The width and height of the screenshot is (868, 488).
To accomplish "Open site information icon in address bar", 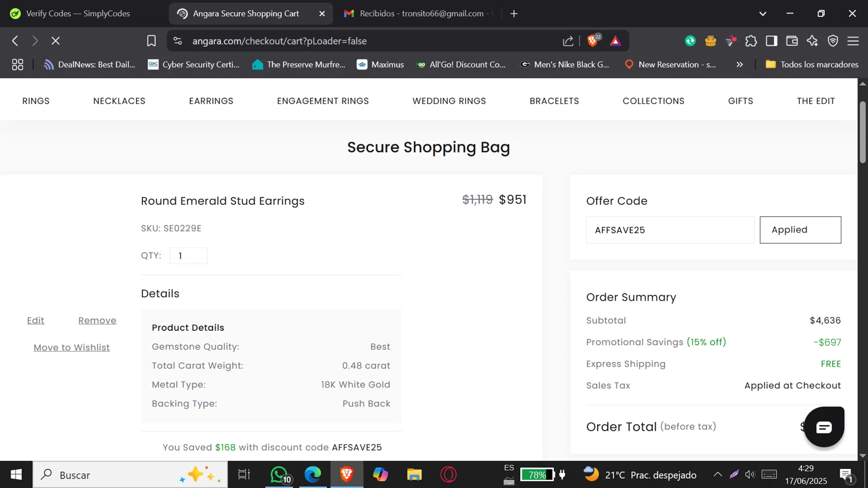I will tap(178, 41).
